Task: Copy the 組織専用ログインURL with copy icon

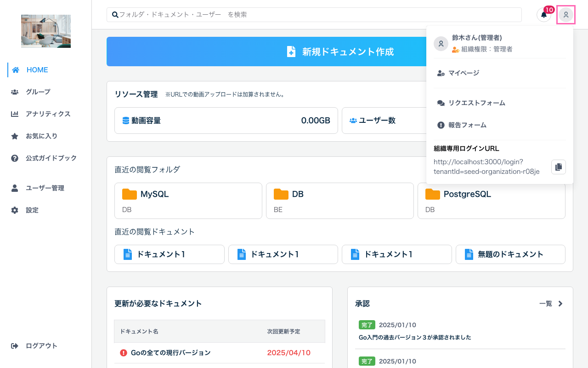Action: (558, 167)
